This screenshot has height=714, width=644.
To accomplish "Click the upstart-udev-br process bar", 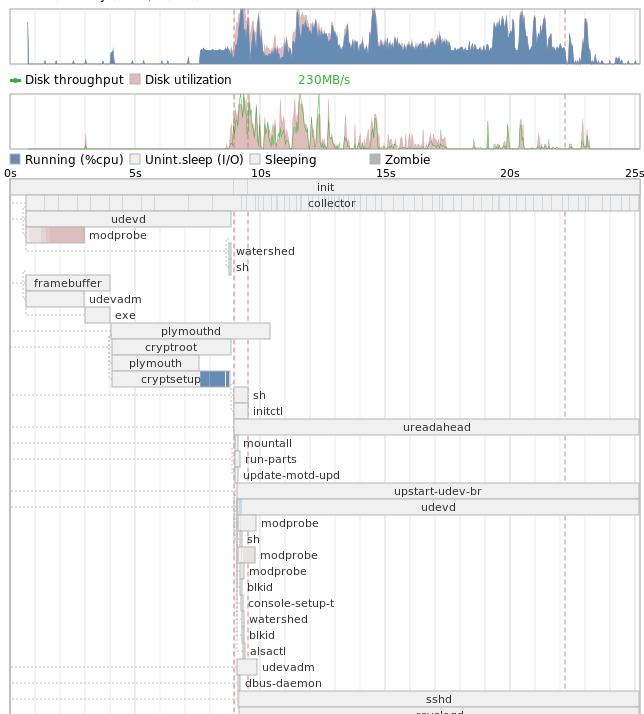I will point(437,491).
